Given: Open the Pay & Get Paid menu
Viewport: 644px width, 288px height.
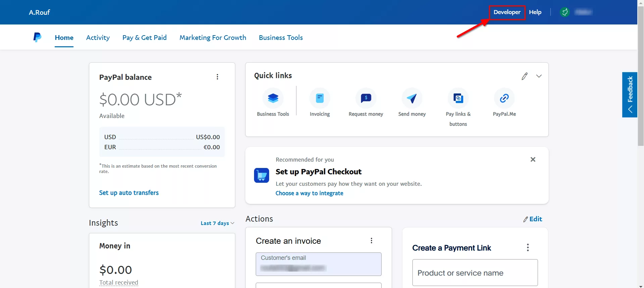Looking at the screenshot, I should coord(144,38).
